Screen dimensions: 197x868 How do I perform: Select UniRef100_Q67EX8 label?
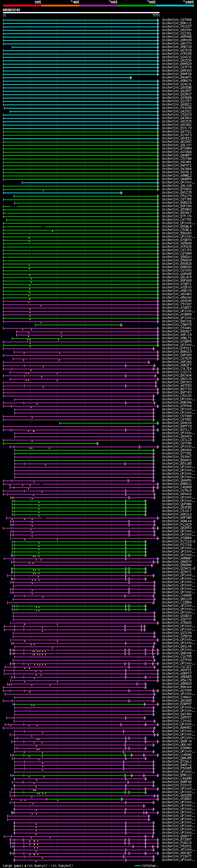point(177,50)
